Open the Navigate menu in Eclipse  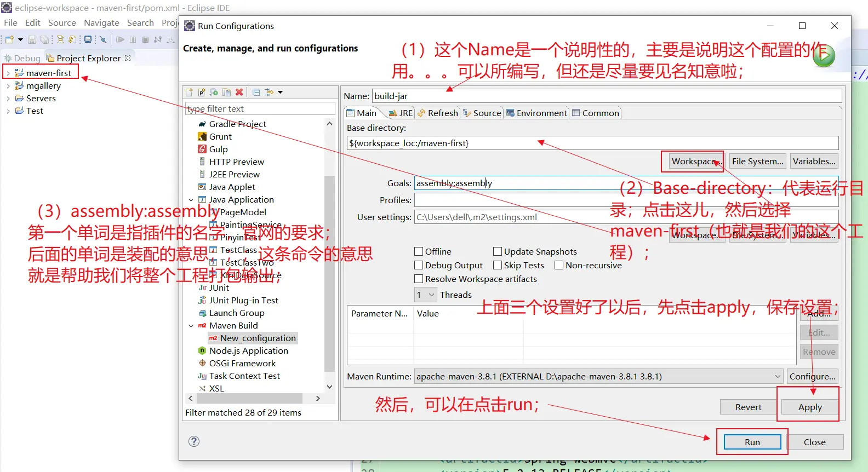(101, 23)
